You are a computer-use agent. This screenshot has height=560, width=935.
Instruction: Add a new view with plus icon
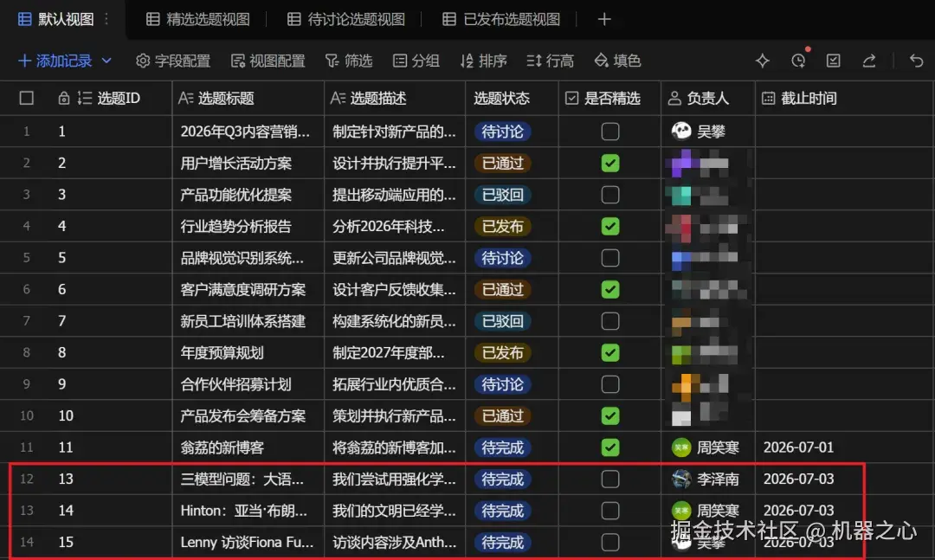(604, 19)
